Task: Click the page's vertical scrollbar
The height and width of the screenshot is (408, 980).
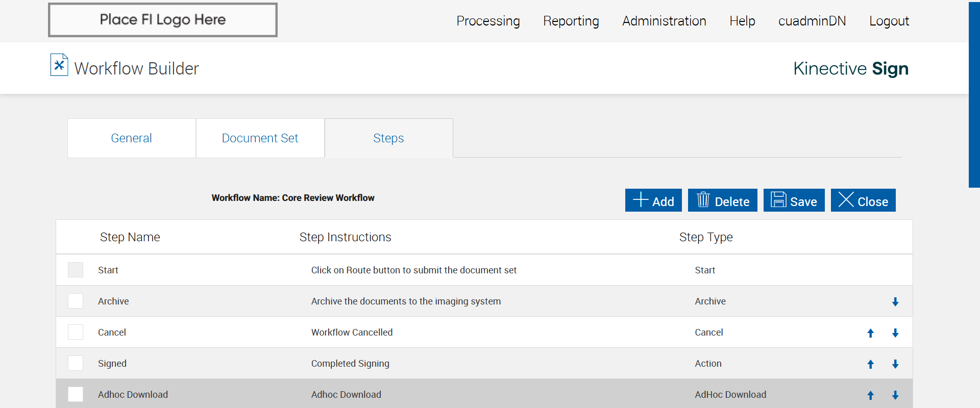Action: (x=974, y=95)
